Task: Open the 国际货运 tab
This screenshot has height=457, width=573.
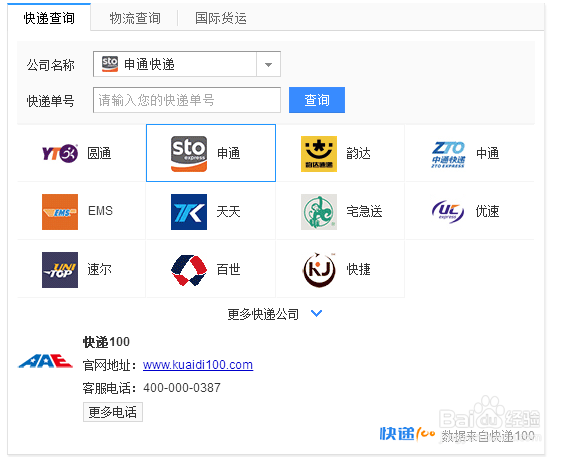Action: click(x=221, y=18)
